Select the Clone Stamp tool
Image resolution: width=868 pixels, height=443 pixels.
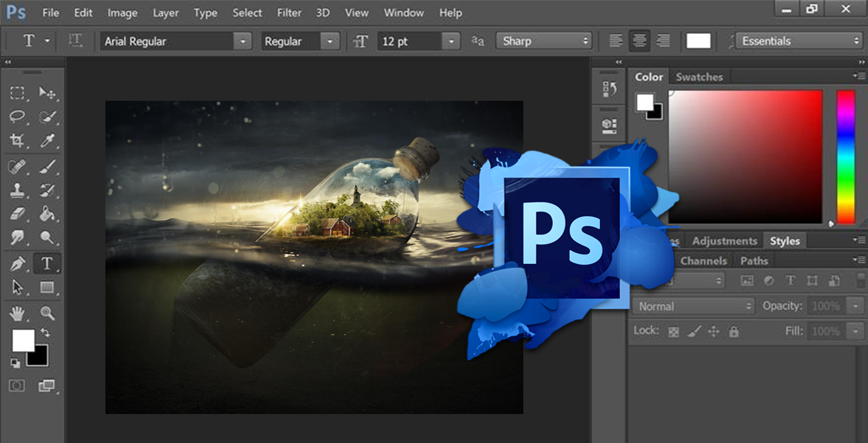click(x=17, y=190)
